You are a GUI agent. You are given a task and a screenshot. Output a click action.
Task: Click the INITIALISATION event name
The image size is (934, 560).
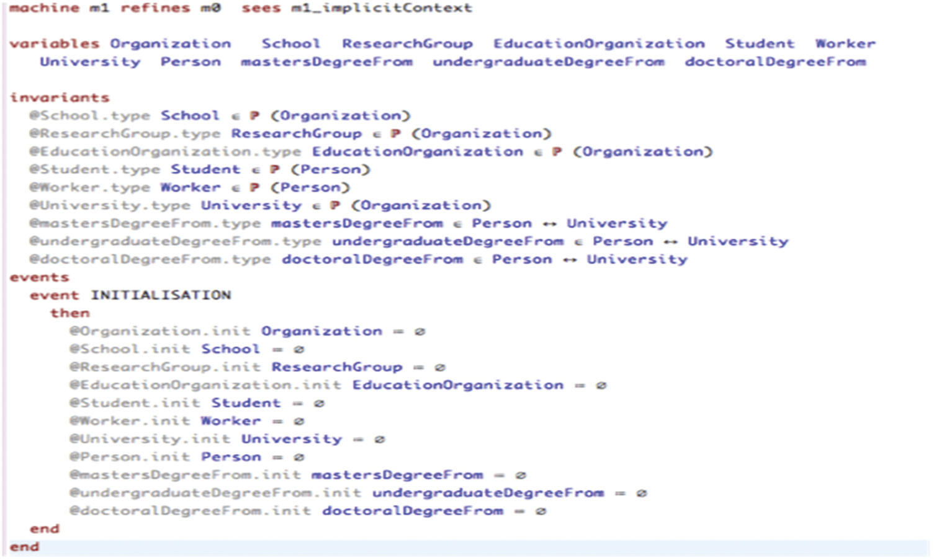point(161,295)
